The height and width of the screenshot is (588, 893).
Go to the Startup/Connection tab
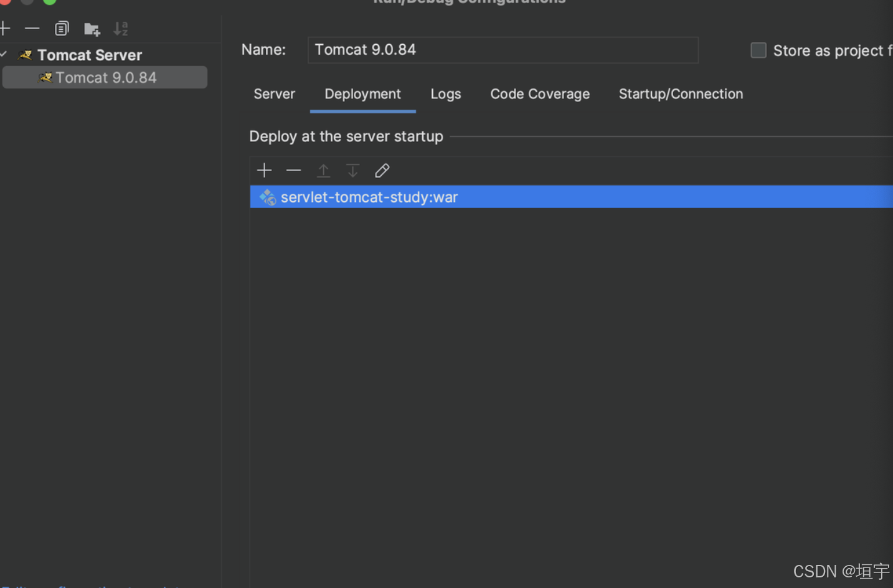(x=681, y=94)
